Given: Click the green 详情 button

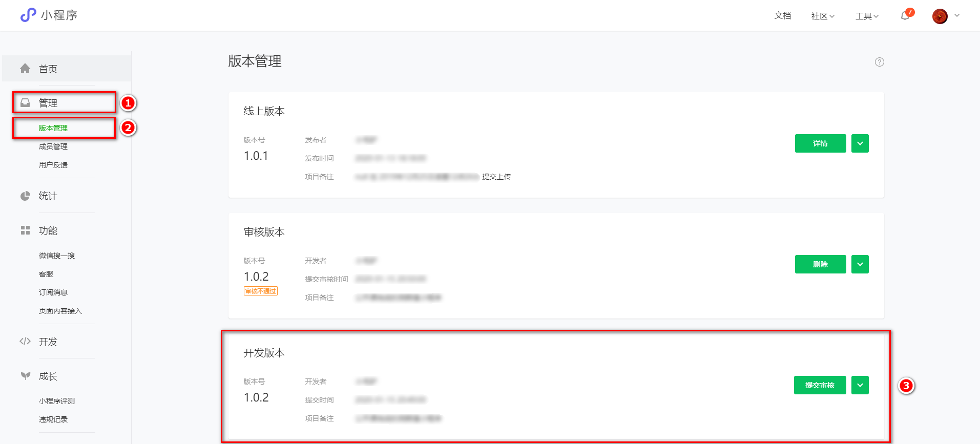Looking at the screenshot, I should coord(820,143).
